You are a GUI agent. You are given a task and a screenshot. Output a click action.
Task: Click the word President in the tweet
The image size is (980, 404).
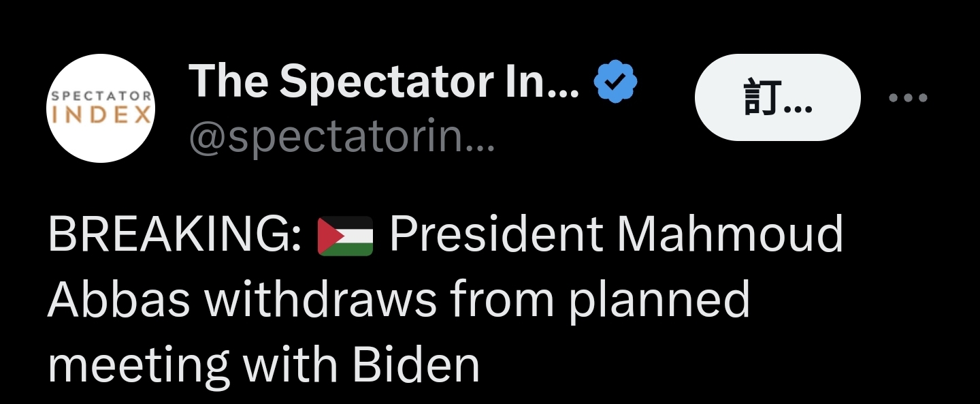[x=495, y=236]
